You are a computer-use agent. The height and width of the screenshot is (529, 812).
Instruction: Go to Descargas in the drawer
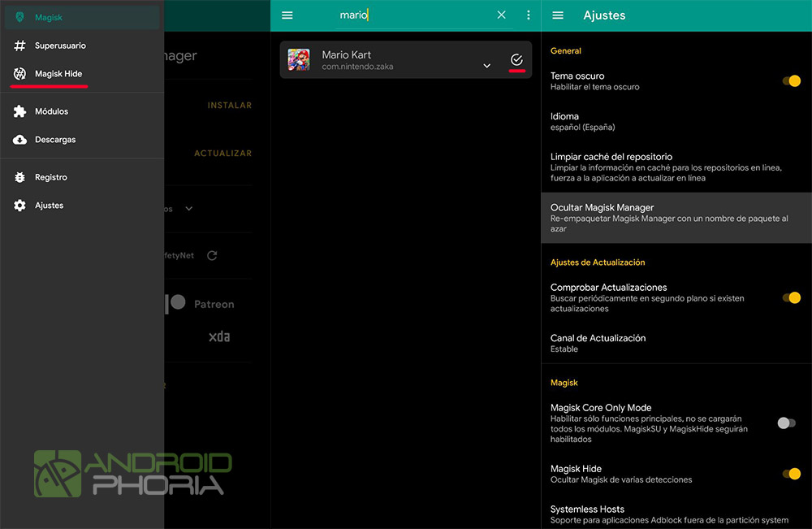click(82, 140)
